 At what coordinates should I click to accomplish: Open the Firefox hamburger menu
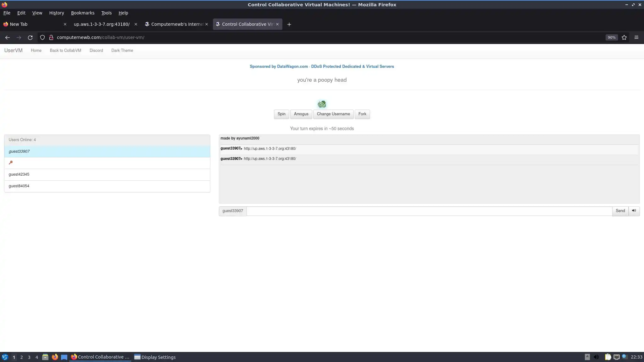[x=636, y=37]
